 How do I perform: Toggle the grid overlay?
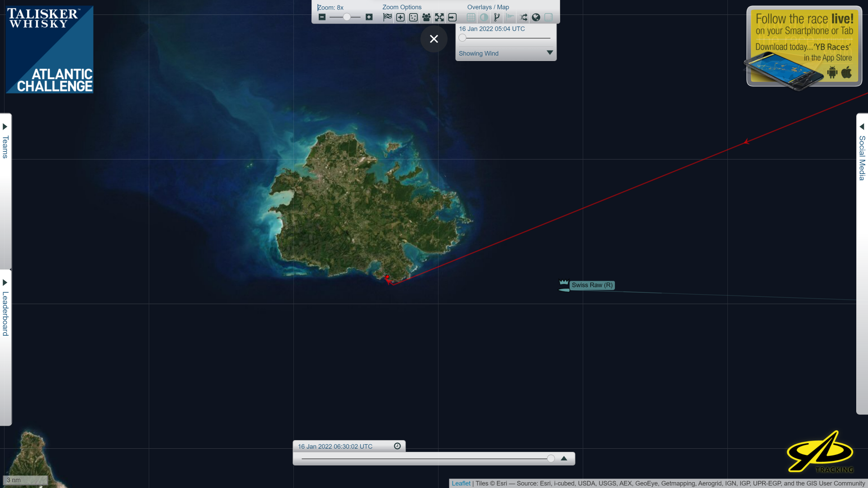click(x=471, y=17)
